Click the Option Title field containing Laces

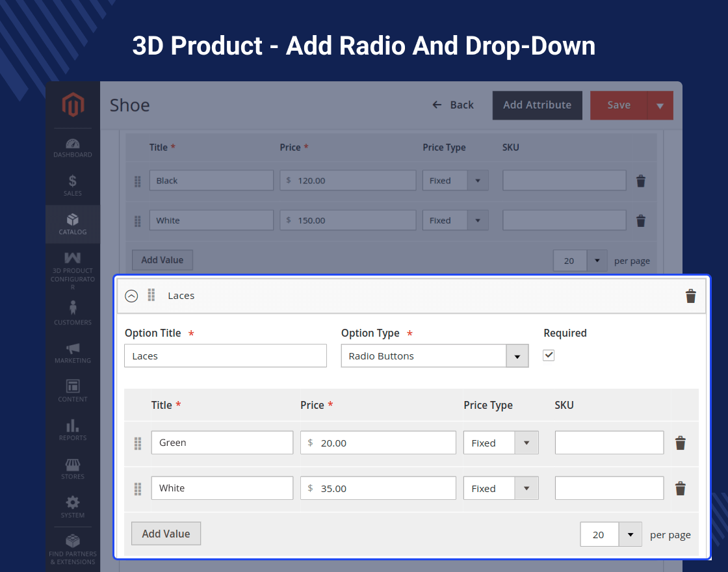coord(225,356)
